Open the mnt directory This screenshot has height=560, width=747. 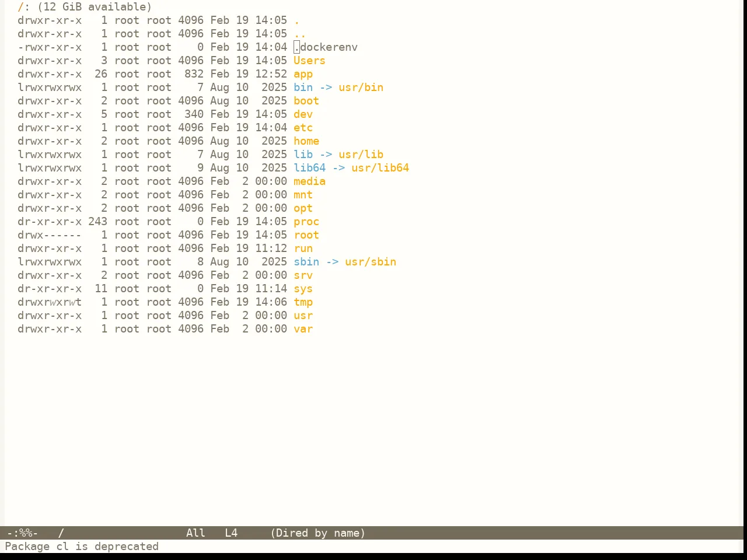tap(303, 195)
